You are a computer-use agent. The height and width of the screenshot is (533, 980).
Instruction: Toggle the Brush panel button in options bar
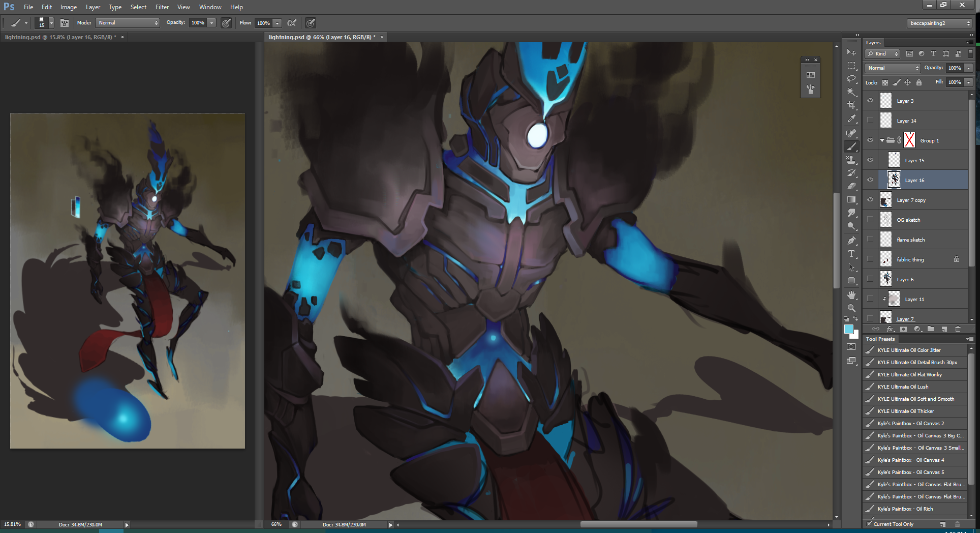(x=65, y=23)
